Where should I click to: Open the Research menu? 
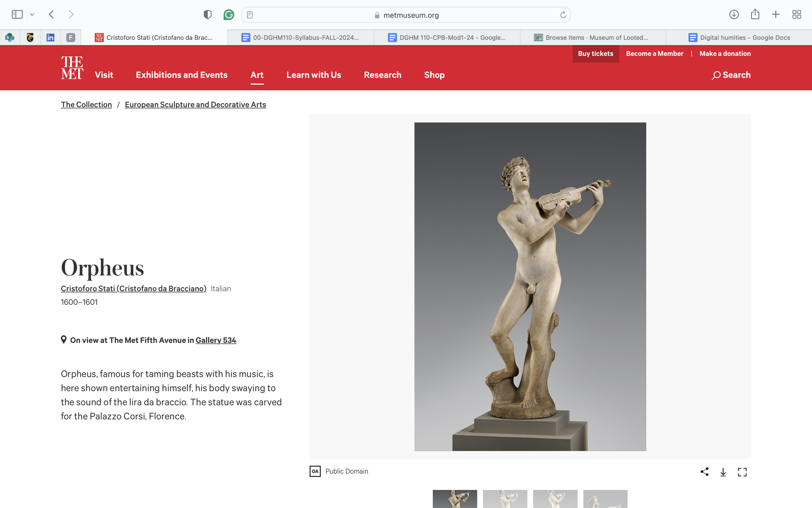[x=383, y=75]
